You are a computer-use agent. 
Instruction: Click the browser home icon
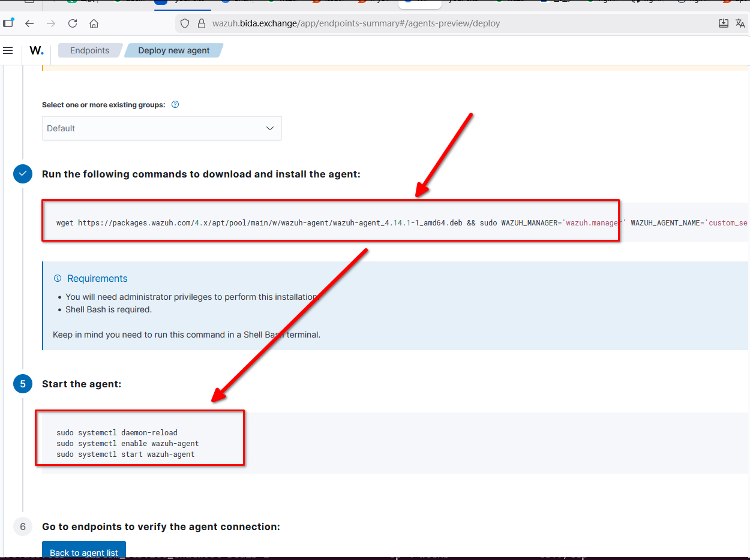point(94,23)
